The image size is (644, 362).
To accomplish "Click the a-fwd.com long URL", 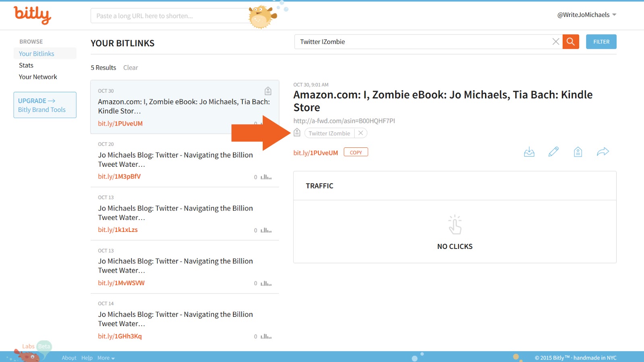I will pos(344,121).
